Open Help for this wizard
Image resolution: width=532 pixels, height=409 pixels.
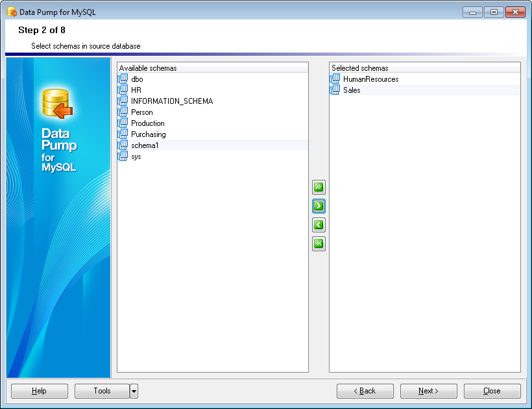click(40, 391)
